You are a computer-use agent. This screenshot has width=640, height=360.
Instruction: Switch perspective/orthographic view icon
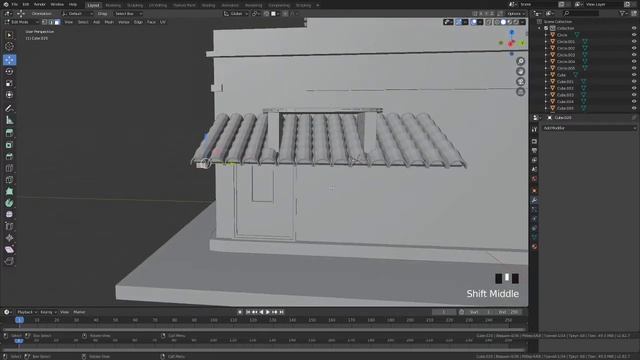(x=520, y=92)
